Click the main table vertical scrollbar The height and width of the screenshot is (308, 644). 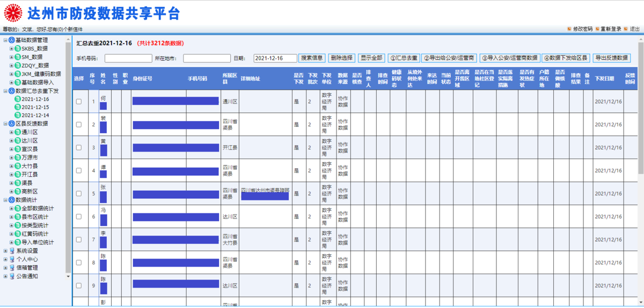coord(641,134)
